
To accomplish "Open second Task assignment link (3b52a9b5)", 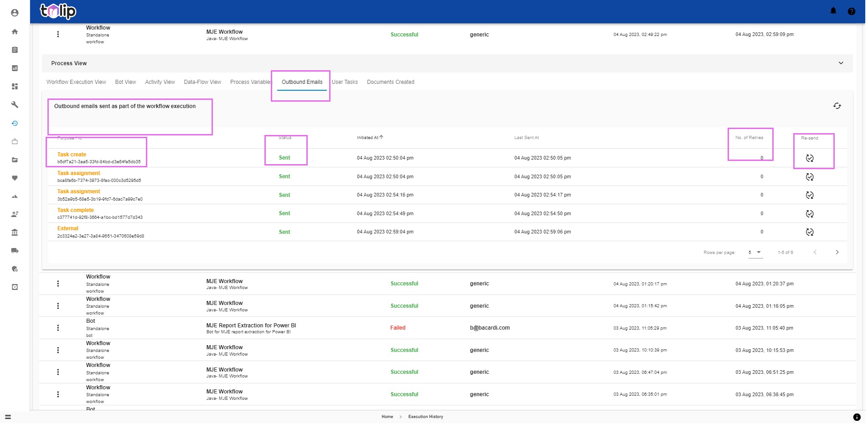I will tap(78, 191).
